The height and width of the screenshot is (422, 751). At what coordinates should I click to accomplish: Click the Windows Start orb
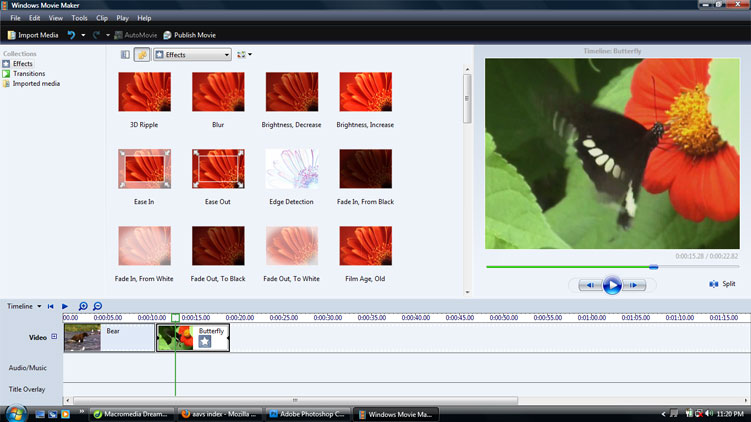(x=15, y=413)
